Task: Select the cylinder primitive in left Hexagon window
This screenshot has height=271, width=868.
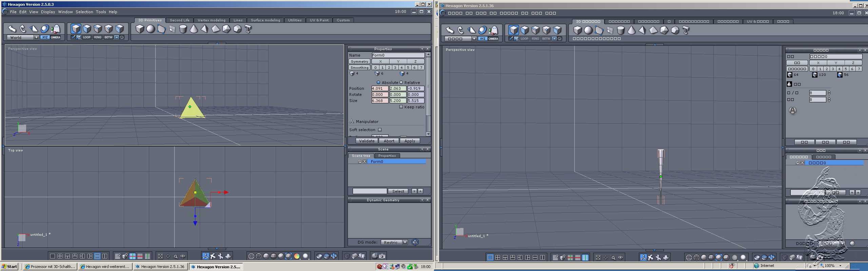Action: [183, 29]
